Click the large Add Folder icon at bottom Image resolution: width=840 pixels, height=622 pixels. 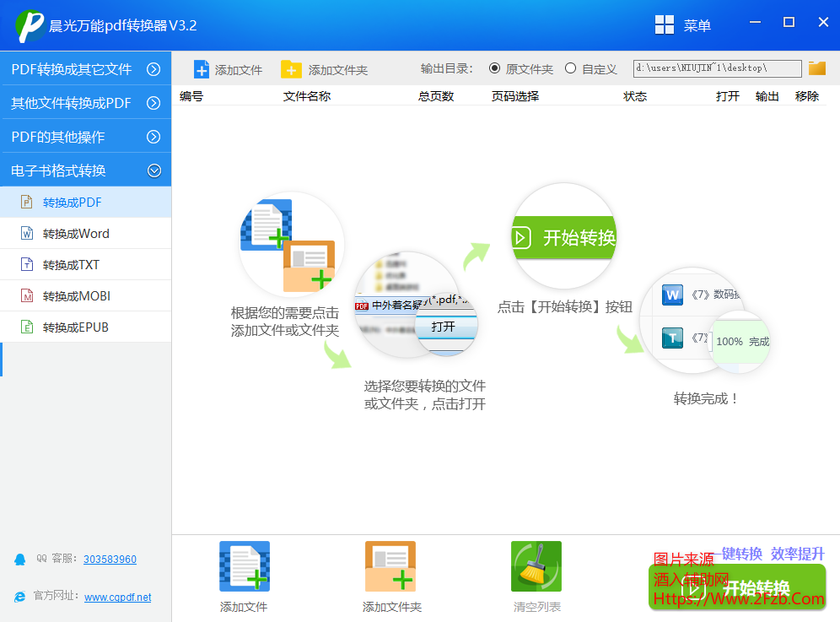tap(390, 566)
